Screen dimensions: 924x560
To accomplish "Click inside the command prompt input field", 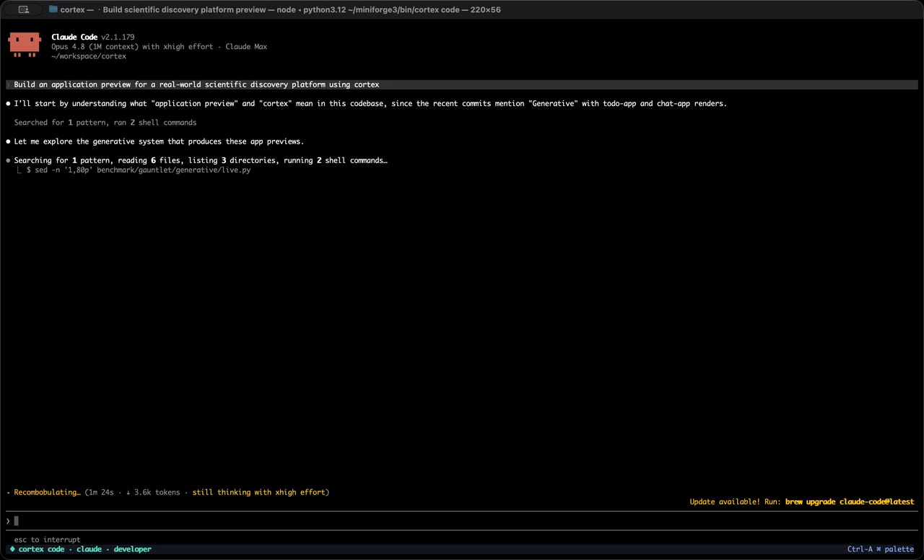I will pyautogui.click(x=462, y=521).
